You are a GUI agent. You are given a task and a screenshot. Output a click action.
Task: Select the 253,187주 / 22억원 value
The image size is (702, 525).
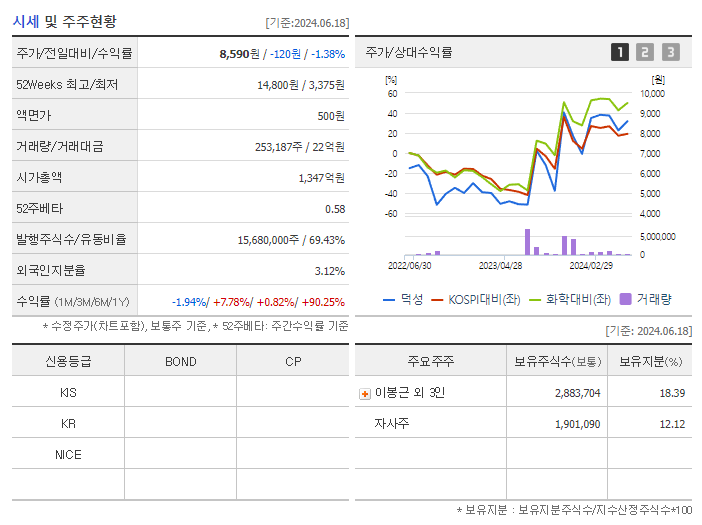[300, 147]
